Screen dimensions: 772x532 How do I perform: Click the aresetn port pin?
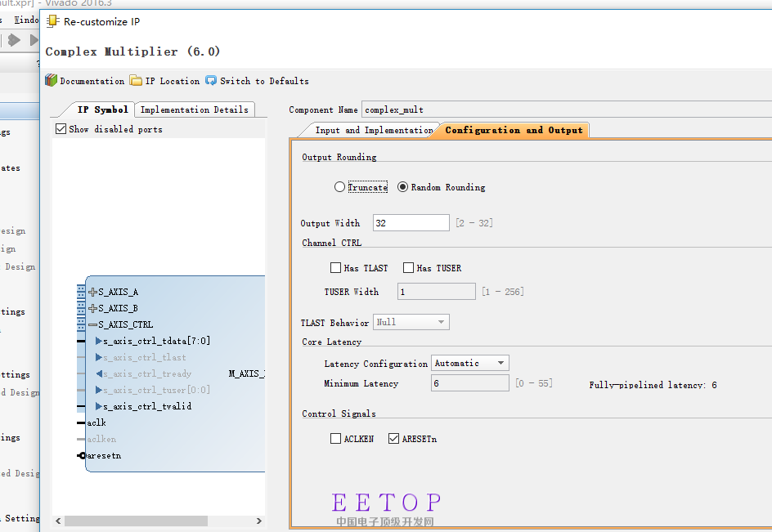pos(82,456)
